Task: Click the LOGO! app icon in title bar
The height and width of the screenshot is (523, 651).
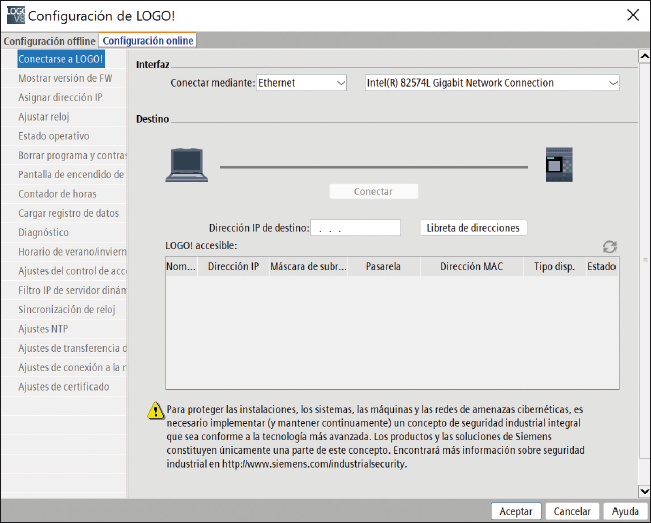Action: click(13, 15)
